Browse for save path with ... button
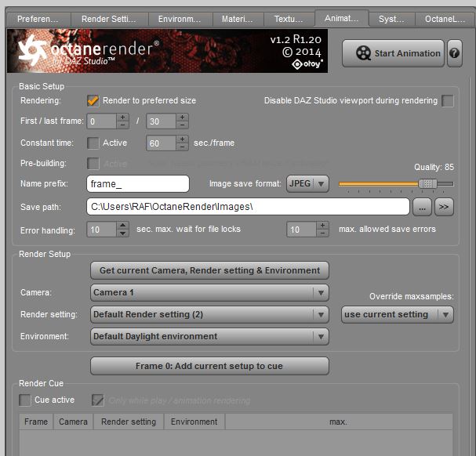 click(422, 207)
